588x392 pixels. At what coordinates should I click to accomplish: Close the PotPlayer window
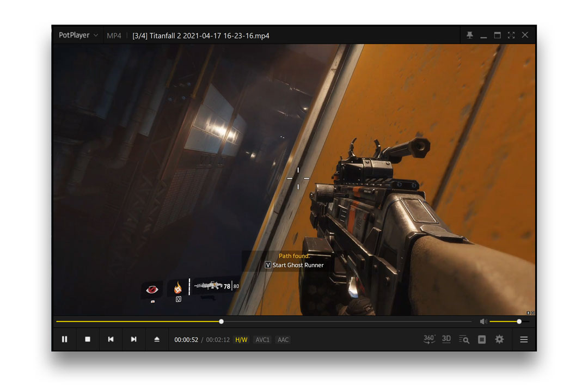(525, 35)
